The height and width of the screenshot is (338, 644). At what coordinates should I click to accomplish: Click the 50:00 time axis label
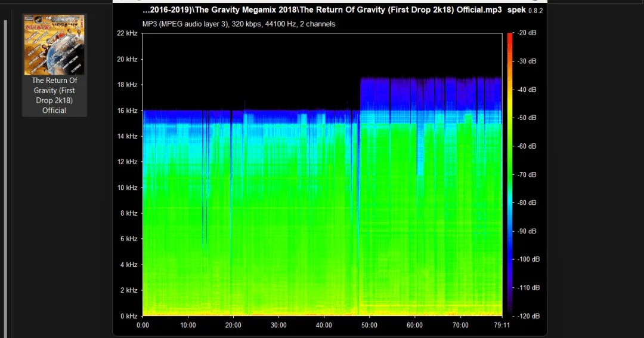[x=369, y=325]
